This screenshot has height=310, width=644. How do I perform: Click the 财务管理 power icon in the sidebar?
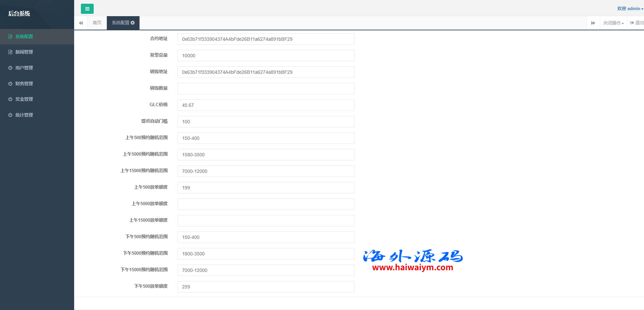pyautogui.click(x=10, y=84)
